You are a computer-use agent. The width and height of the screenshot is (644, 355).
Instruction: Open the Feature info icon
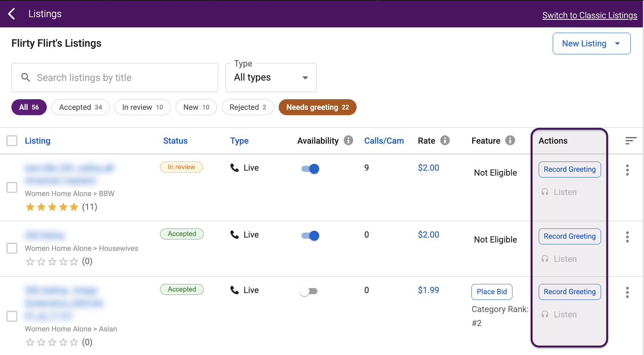[510, 140]
